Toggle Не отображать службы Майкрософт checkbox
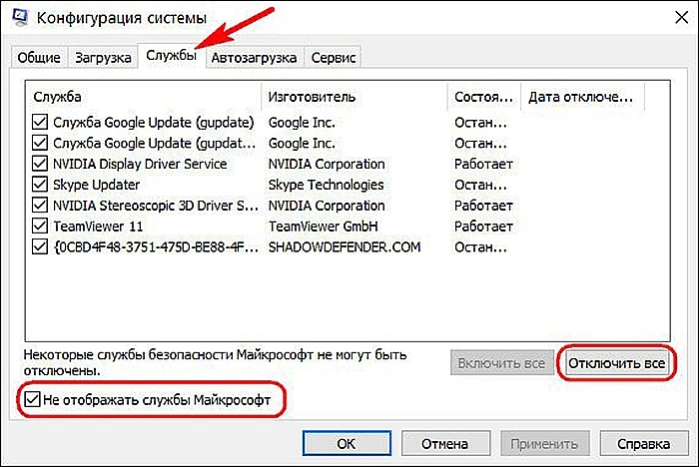 tap(33, 399)
